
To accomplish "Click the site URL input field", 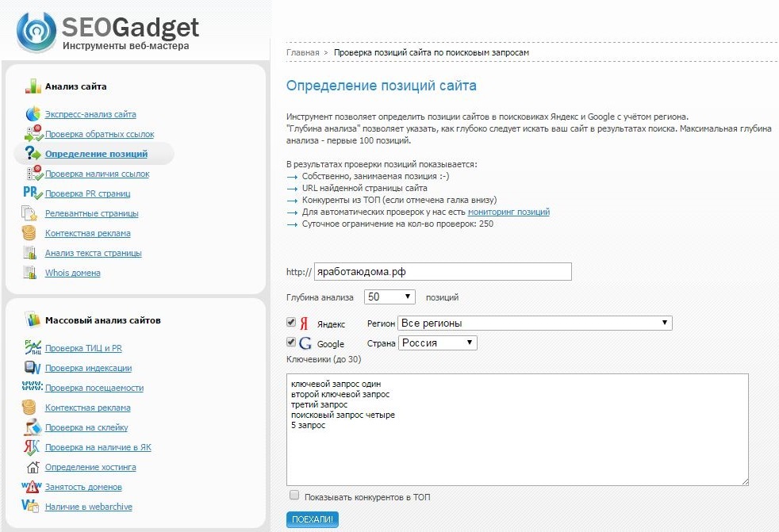I will click(x=443, y=271).
